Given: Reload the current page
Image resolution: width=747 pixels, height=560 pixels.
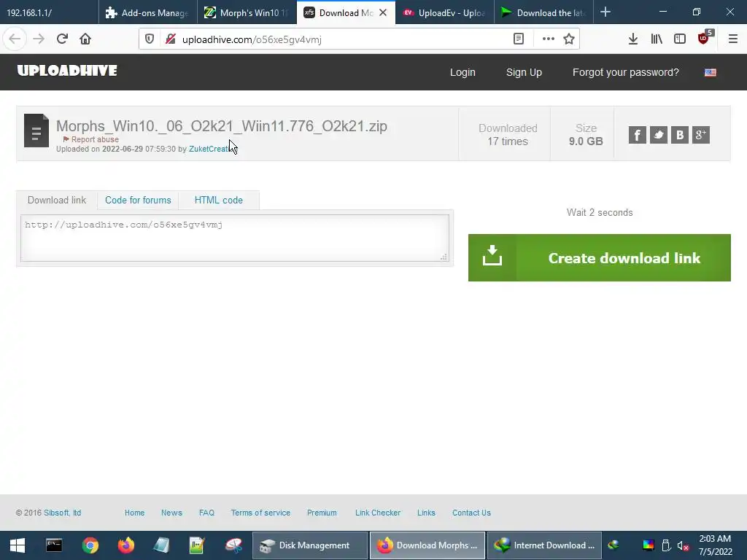Looking at the screenshot, I should click(62, 39).
